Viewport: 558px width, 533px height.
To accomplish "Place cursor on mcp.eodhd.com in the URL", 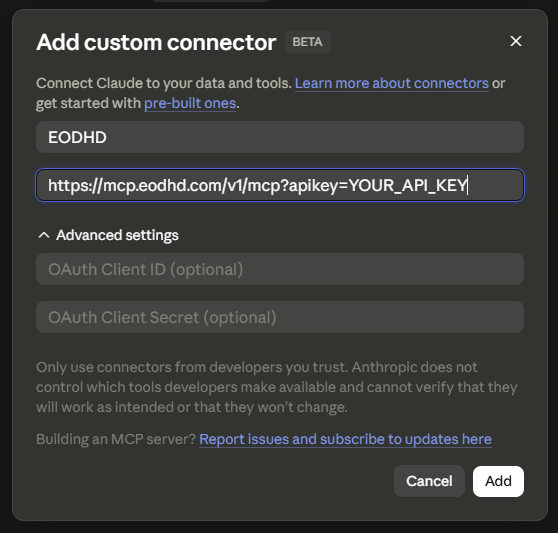I will tap(162, 185).
